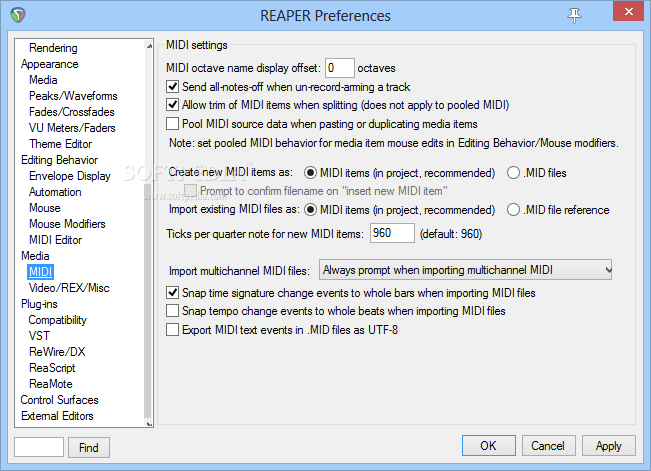Open Media page under Appearance
This screenshot has width=651, height=471.
(x=43, y=80)
